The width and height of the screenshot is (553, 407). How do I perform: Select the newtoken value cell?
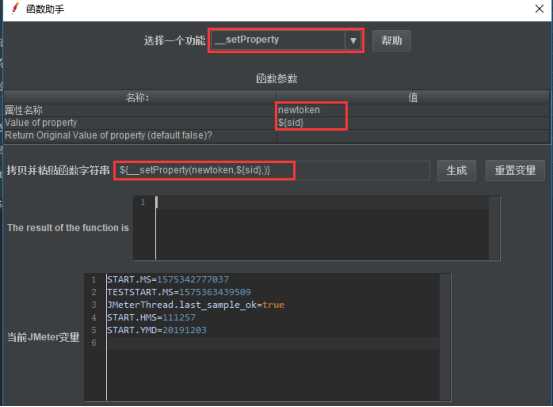point(413,110)
